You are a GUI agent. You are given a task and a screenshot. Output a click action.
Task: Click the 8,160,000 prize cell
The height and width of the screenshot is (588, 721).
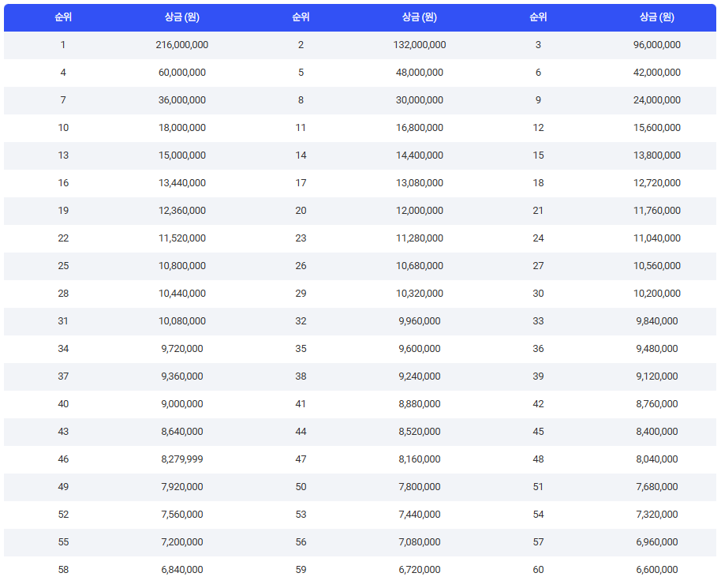[x=420, y=459]
